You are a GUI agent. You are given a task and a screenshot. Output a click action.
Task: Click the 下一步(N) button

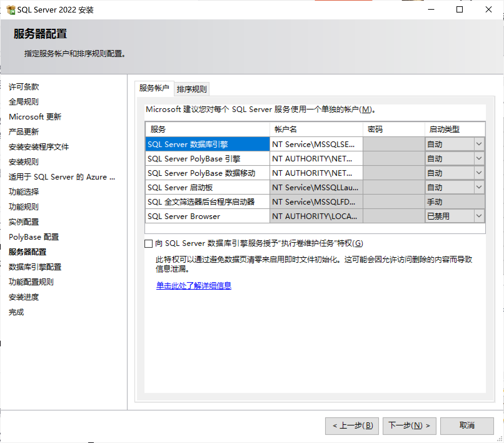click(409, 426)
